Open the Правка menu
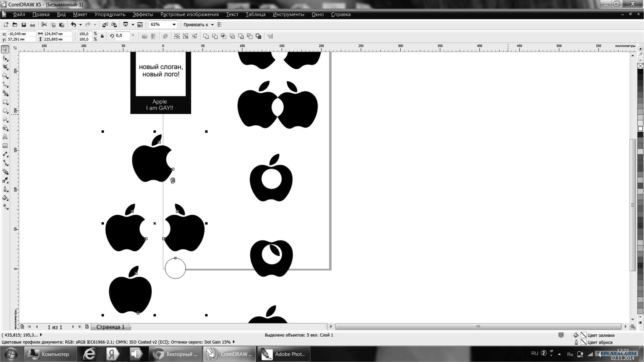This screenshot has height=362, width=644. (41, 14)
